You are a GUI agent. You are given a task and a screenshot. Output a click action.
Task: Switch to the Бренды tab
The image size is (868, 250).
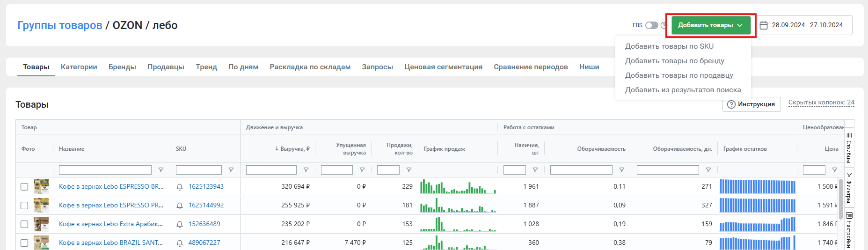tap(122, 67)
